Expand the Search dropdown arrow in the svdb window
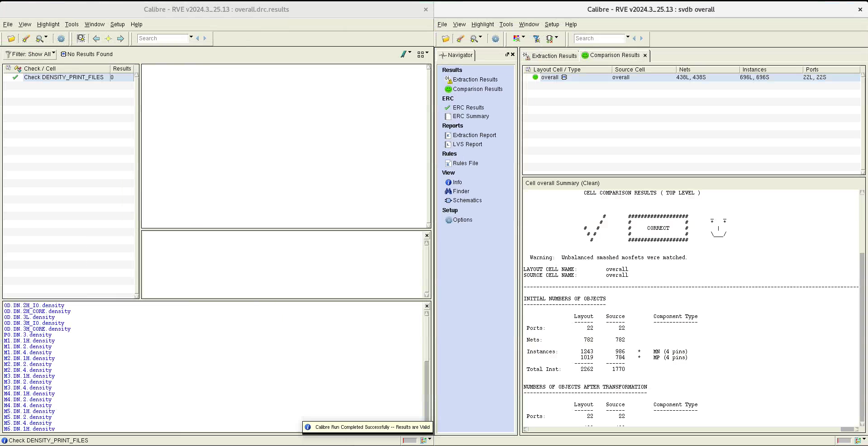 (x=628, y=38)
